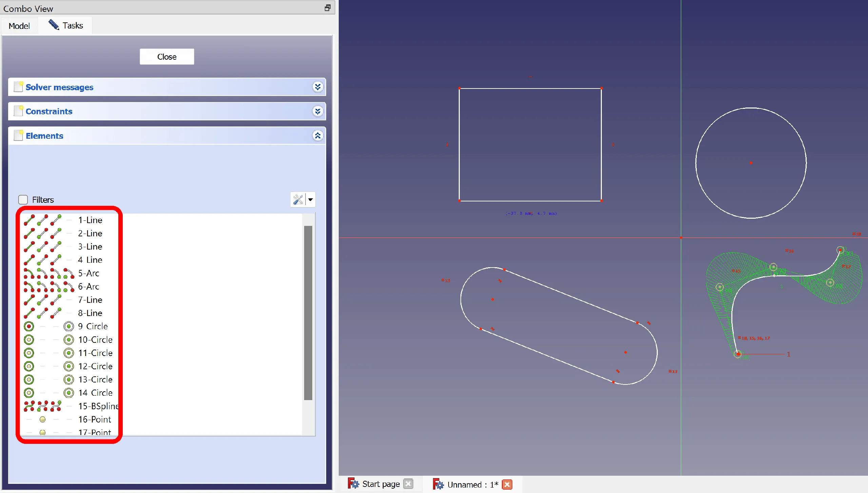The image size is (868, 493).
Task: Close the Unnamed : 1* document tab
Action: 507,485
